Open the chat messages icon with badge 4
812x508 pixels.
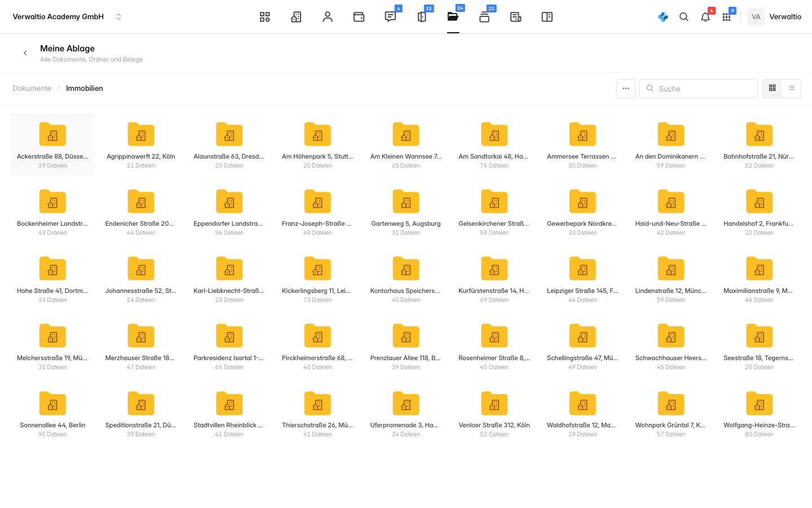(390, 17)
